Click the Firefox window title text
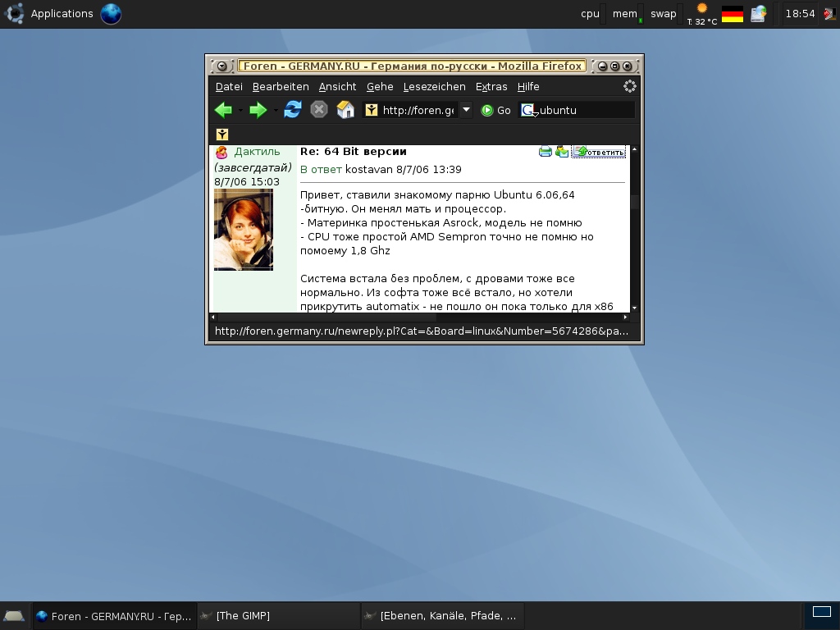Viewport: 840px width, 630px height. 413,66
